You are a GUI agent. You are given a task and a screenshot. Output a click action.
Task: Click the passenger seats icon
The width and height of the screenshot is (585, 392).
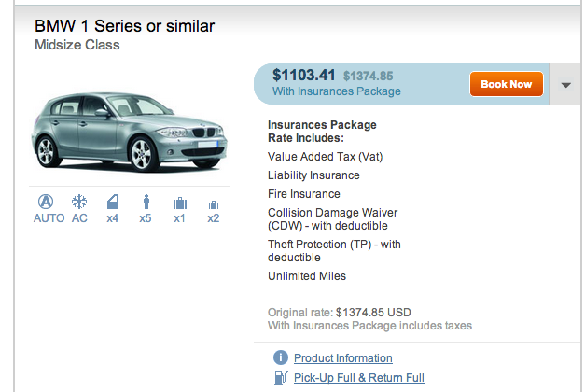[146, 202]
